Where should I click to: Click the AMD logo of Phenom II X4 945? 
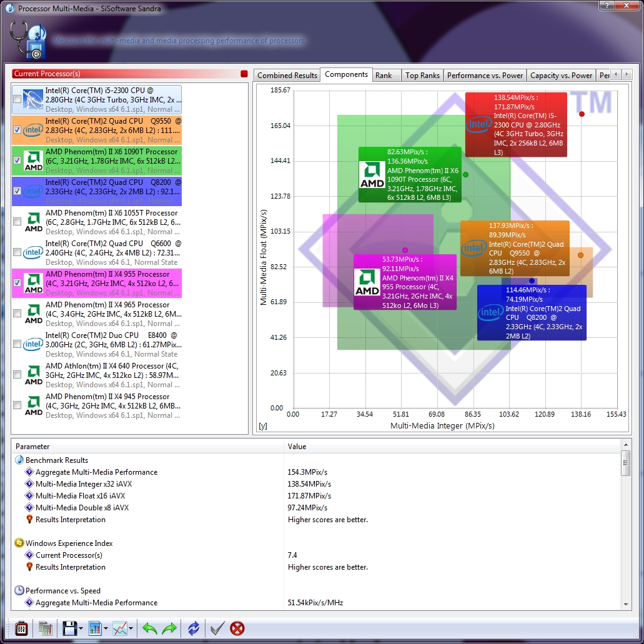click(33, 406)
